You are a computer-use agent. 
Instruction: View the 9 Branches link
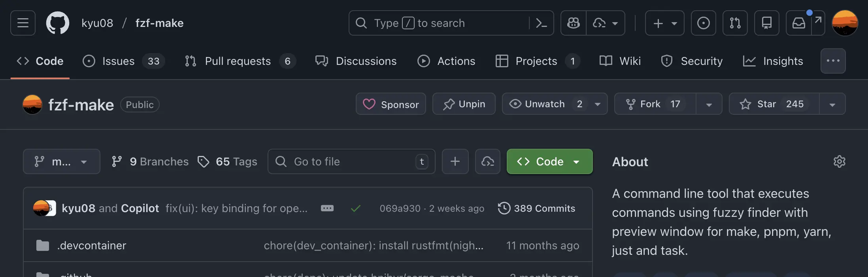[150, 161]
